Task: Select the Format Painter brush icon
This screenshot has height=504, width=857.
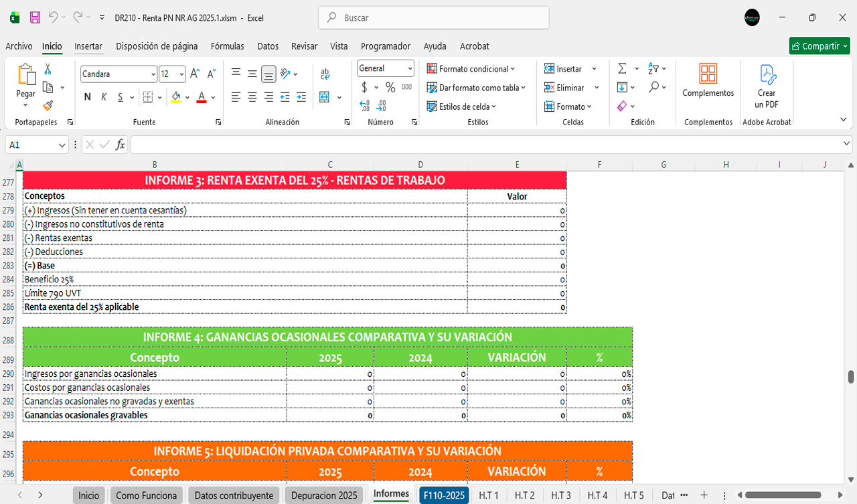Action: tap(48, 105)
